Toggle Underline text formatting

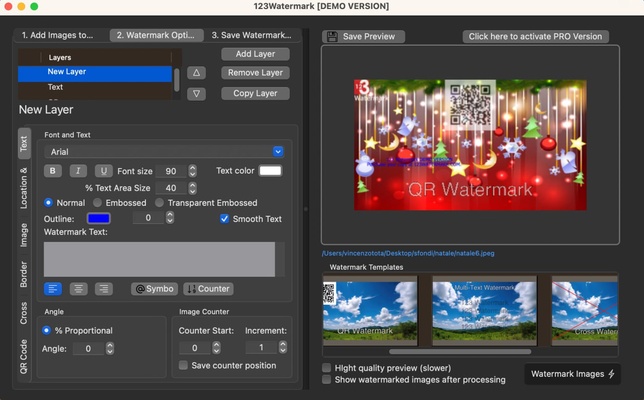pos(104,171)
